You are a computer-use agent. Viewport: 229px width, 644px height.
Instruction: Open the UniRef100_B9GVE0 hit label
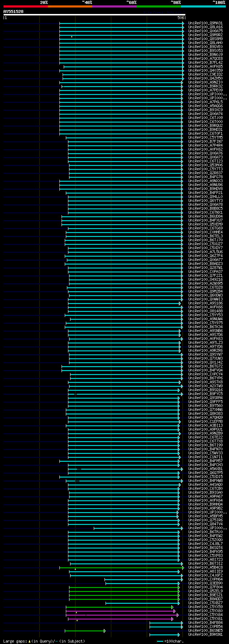pyautogui.click(x=205, y=47)
